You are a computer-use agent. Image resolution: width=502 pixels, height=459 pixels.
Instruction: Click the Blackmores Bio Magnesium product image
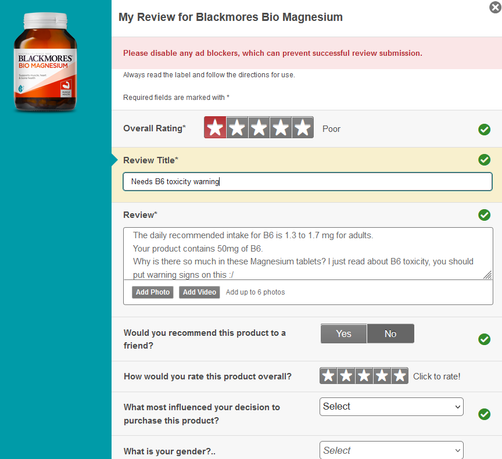coord(45,62)
